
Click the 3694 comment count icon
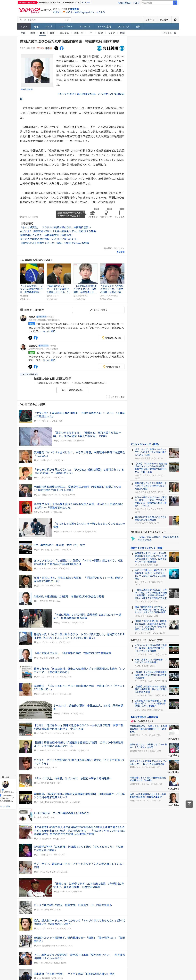coord(41,48)
